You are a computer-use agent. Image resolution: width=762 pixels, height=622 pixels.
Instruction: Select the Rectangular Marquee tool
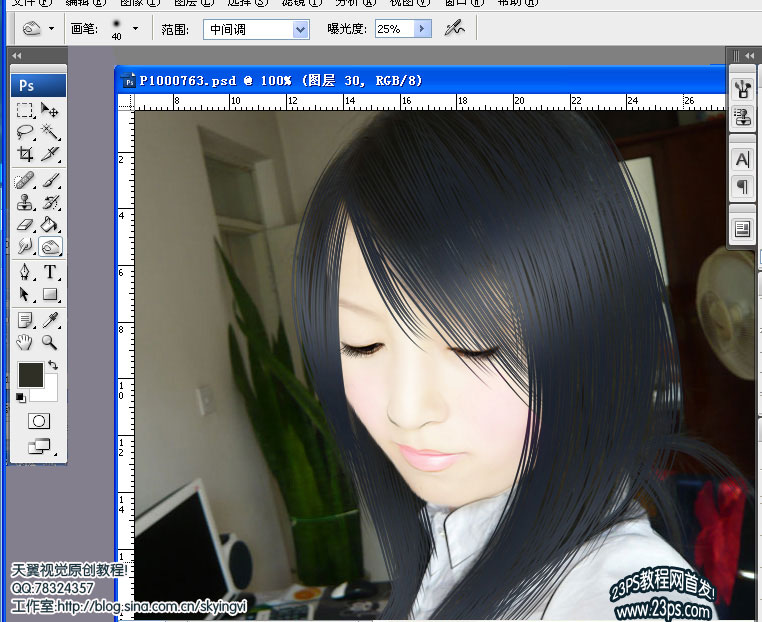pos(25,110)
